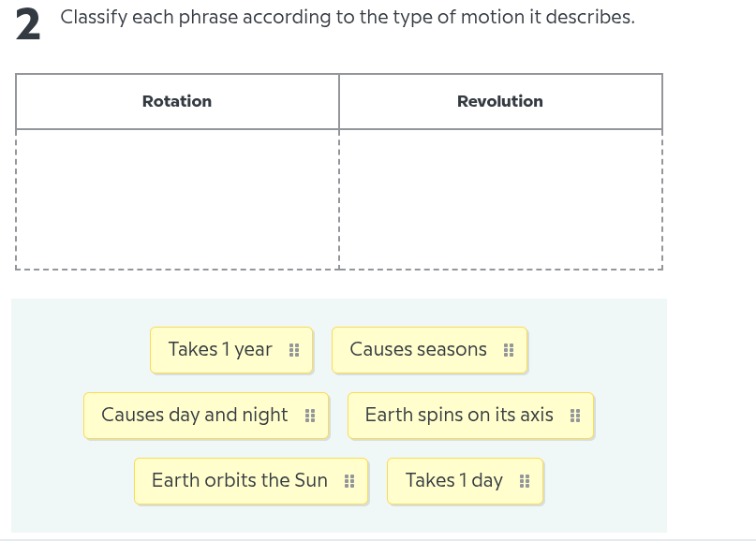Screen dimensions: 756x541
Task: Pick the 'Causes day and night' phrase text
Action: (195, 415)
